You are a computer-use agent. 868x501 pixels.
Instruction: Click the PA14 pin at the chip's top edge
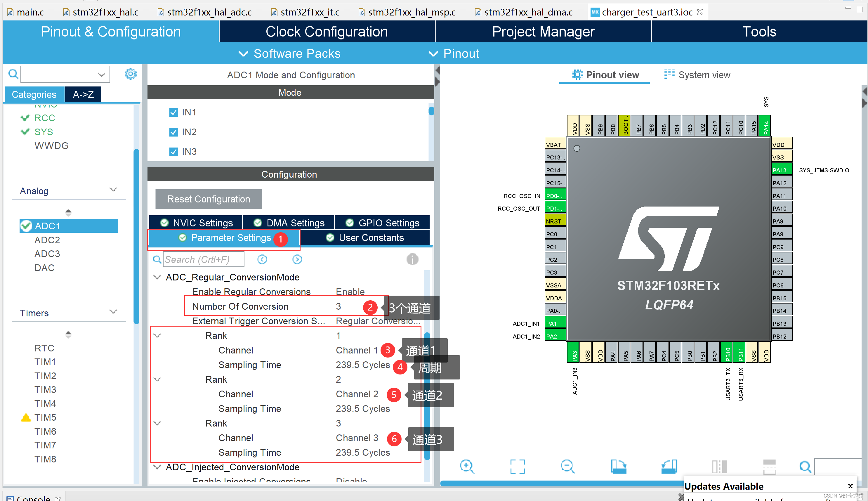coord(765,126)
